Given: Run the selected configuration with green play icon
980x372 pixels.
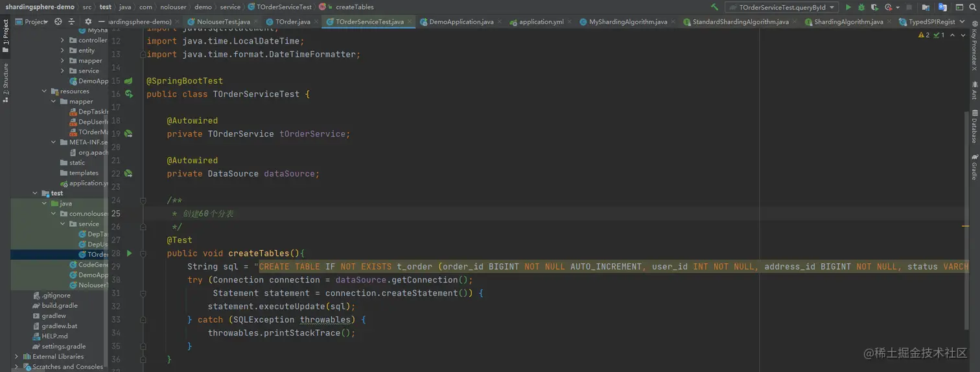Looking at the screenshot, I should click(x=848, y=7).
